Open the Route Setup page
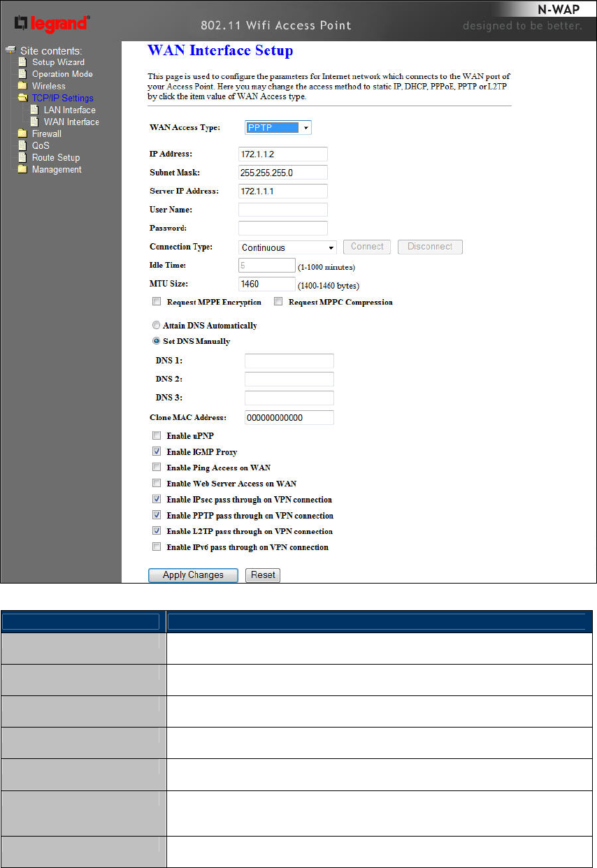Screen dimensions: 597x868 (56, 157)
